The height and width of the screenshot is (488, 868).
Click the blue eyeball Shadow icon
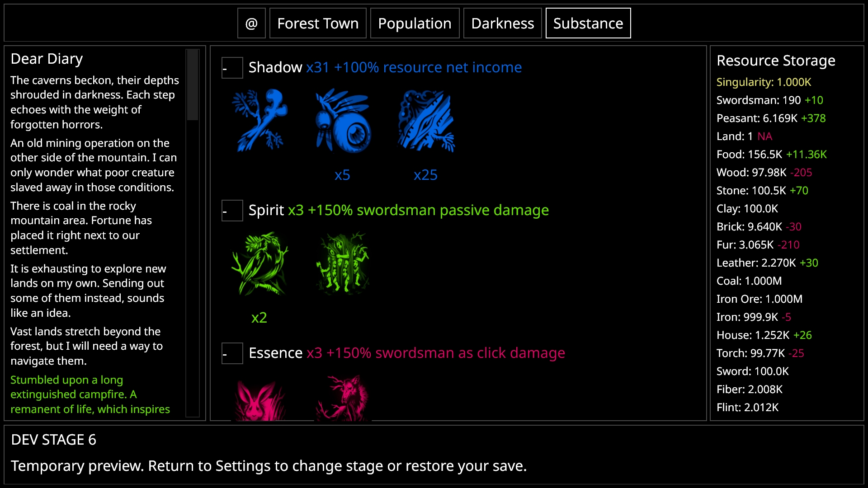[342, 121]
